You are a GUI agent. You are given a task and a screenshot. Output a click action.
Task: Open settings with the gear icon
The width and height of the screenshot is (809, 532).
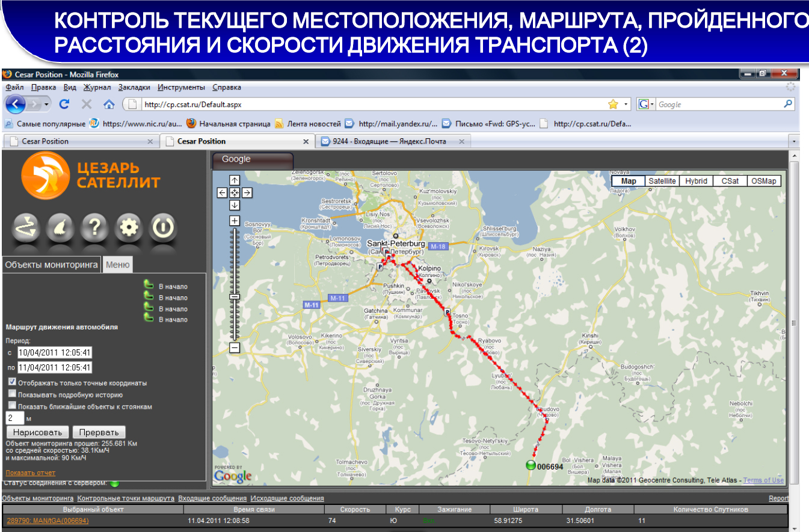click(x=129, y=228)
